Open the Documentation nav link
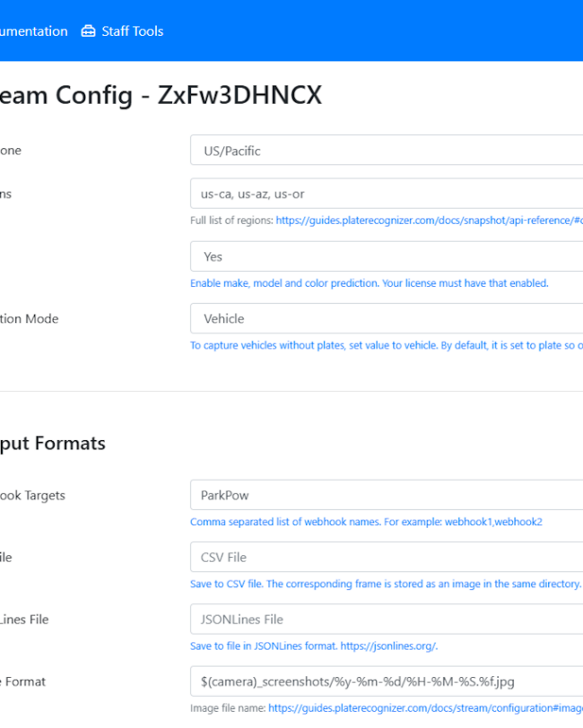Screen dimensions: 583x728 [34, 31]
